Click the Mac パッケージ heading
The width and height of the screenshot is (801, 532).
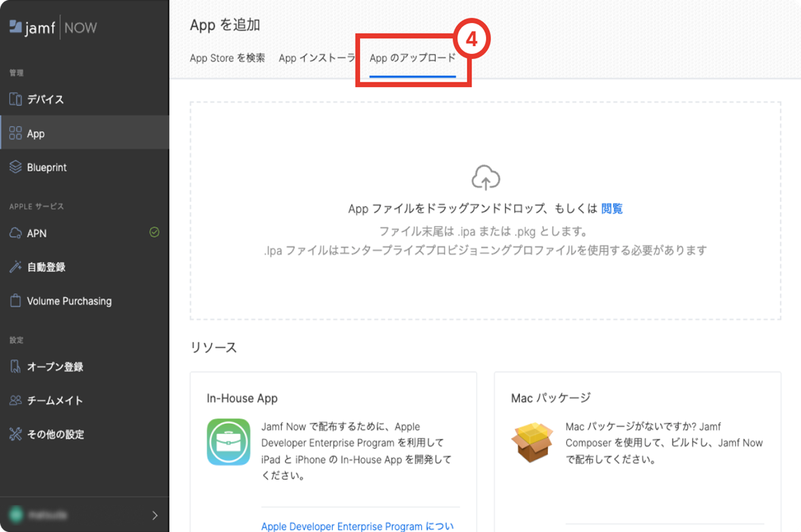(551, 398)
